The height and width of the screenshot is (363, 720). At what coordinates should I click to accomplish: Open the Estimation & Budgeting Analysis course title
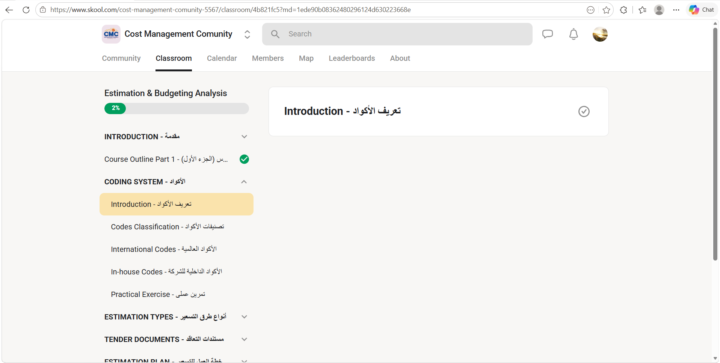[x=165, y=93]
